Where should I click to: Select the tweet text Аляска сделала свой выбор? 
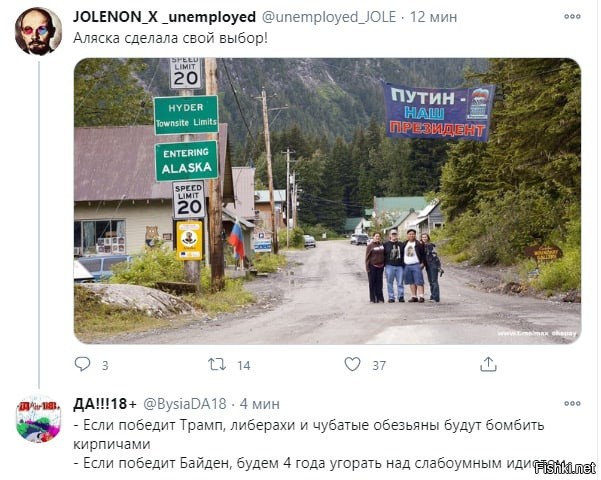pyautogui.click(x=170, y=38)
